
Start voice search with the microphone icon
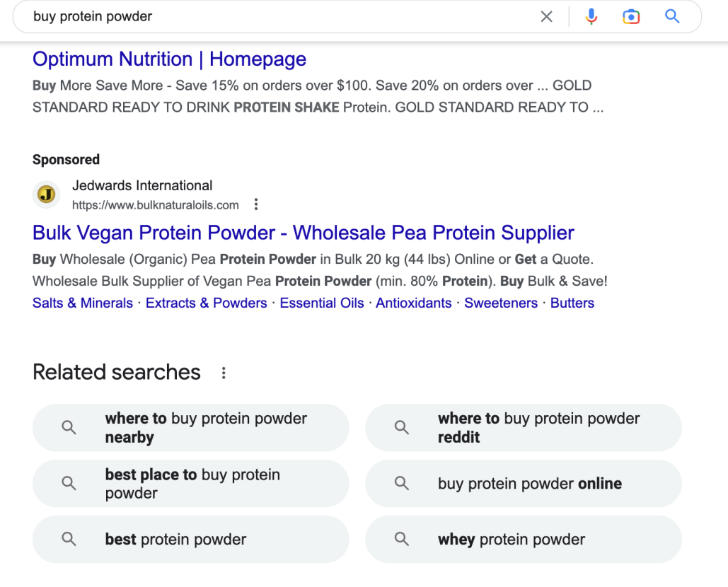click(x=591, y=17)
